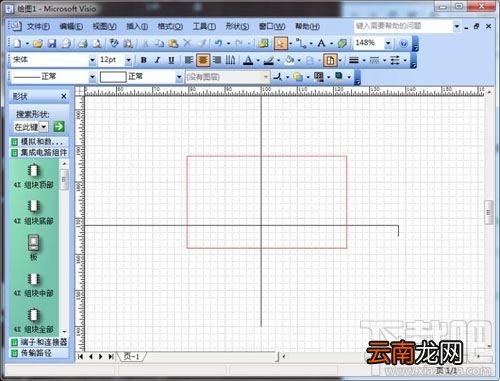Open the 端子和连接器 stencil
500x381 pixels.
pyautogui.click(x=39, y=342)
